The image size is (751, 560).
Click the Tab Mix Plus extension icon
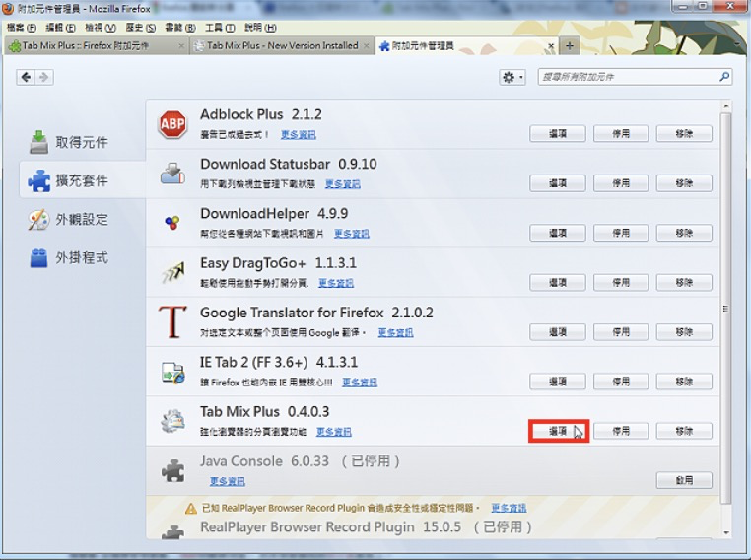click(172, 421)
